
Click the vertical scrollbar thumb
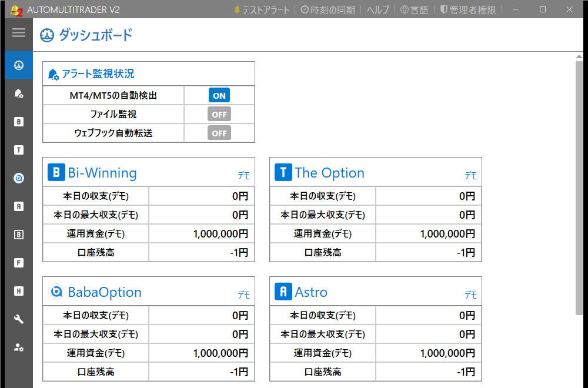pos(579,188)
